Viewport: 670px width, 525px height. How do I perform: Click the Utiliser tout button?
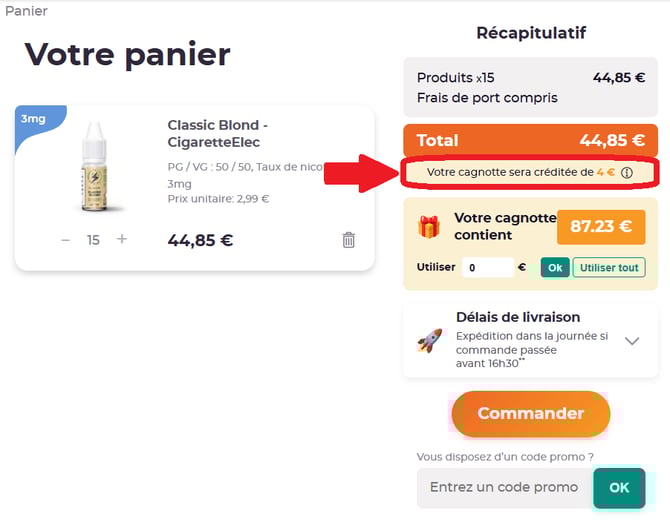tap(609, 267)
